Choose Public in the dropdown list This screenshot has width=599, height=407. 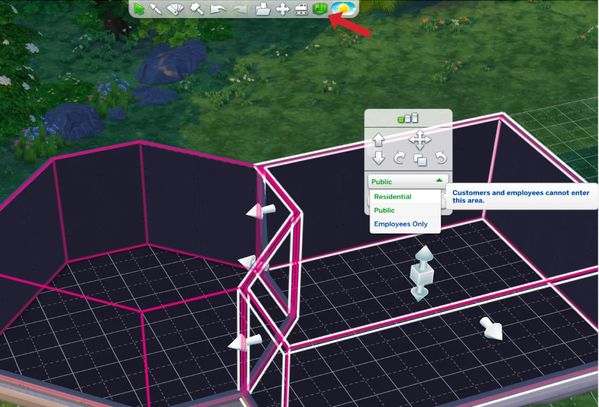pyautogui.click(x=384, y=210)
